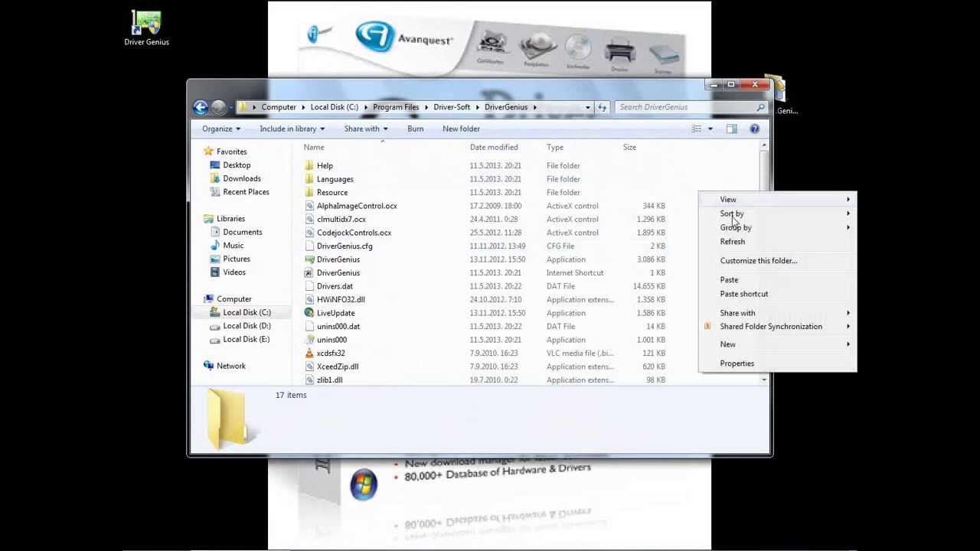980x551 pixels.
Task: Click the file list vertical scrollbar thumb
Action: click(x=763, y=171)
